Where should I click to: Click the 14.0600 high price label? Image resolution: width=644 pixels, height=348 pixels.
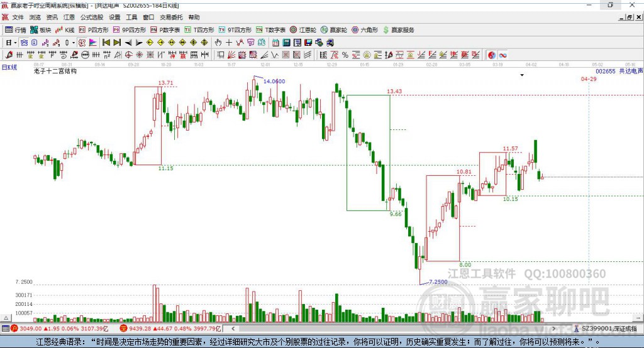coord(274,81)
